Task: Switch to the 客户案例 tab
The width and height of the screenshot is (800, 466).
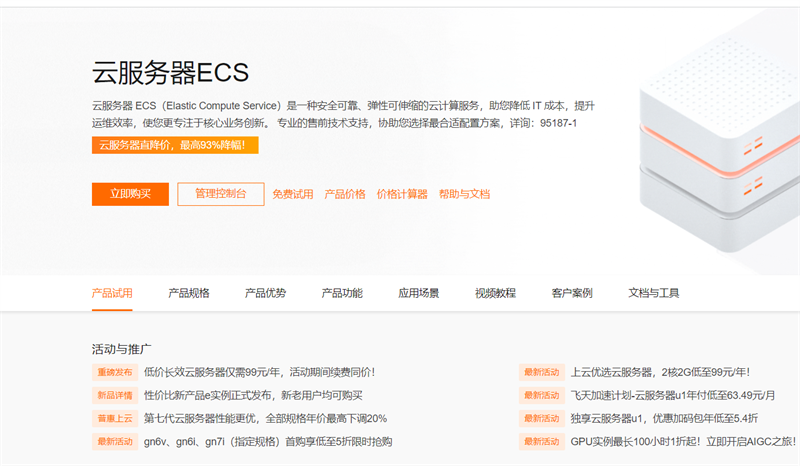Action: [572, 293]
